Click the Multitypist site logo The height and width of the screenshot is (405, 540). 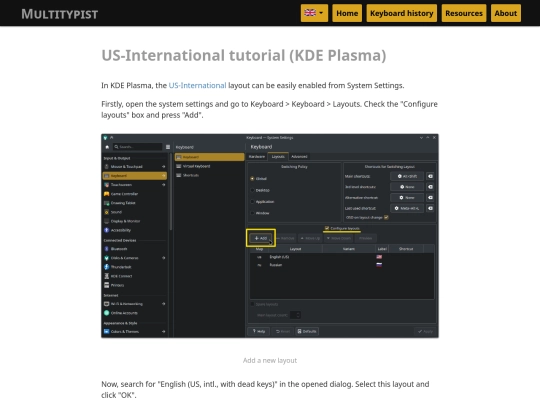click(60, 14)
